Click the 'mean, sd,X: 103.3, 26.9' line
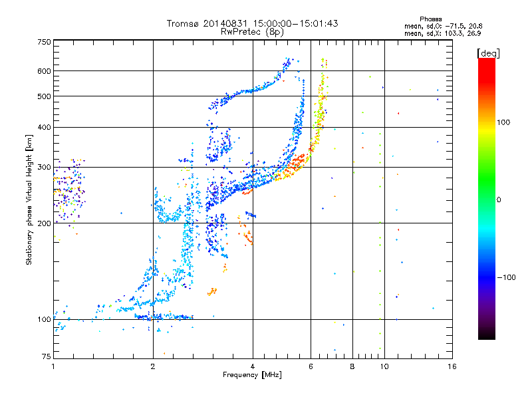 (x=442, y=33)
